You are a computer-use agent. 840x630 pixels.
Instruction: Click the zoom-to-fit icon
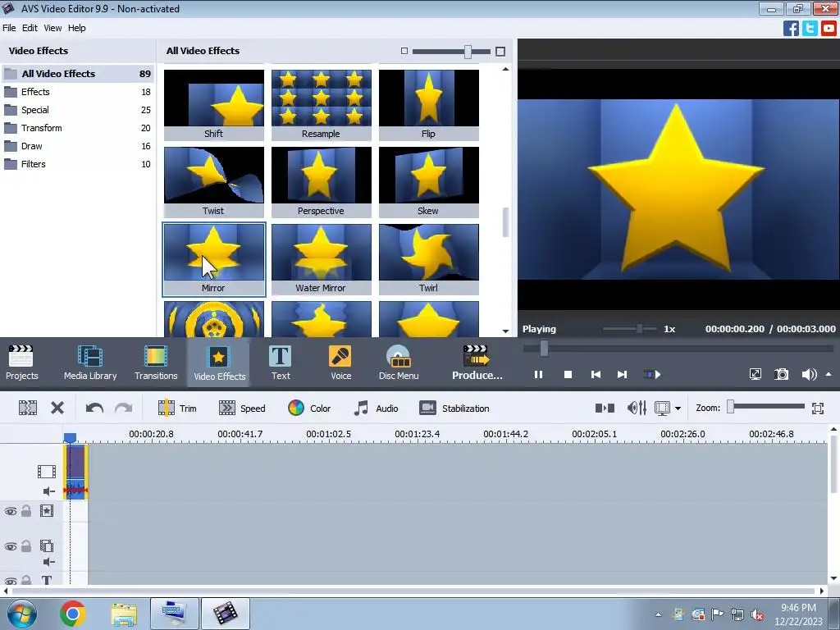818,409
